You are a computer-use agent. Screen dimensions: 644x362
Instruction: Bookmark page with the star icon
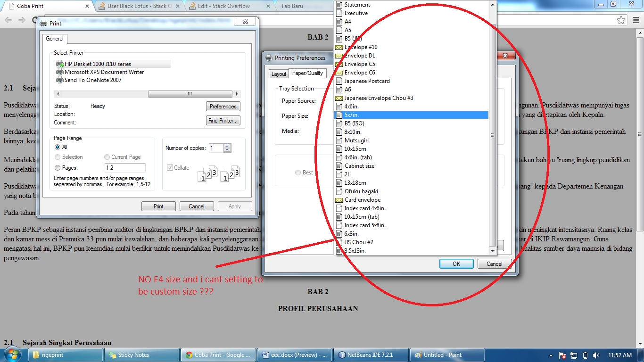tap(621, 20)
